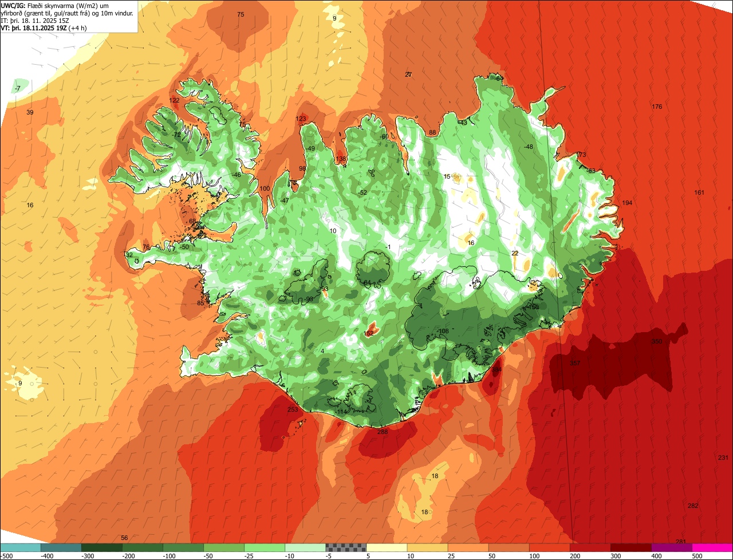Select the flux value '231'
733x560 pixels.
723,458
